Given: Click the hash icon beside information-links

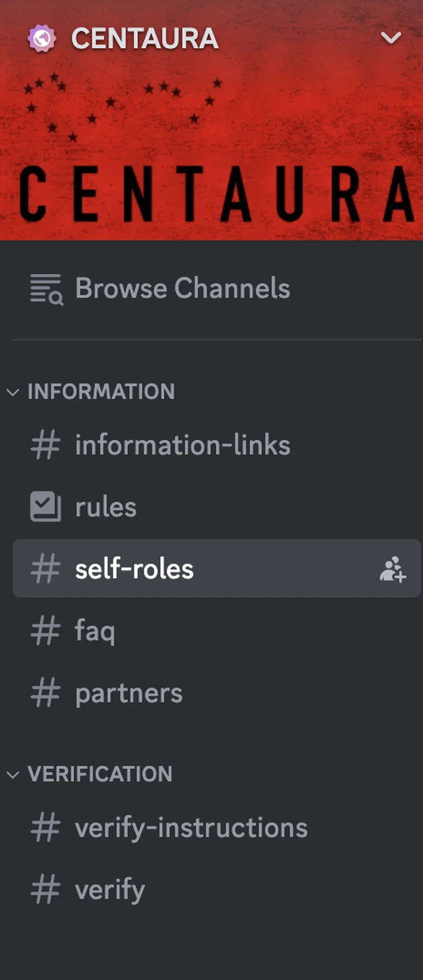Looking at the screenshot, I should coord(45,446).
